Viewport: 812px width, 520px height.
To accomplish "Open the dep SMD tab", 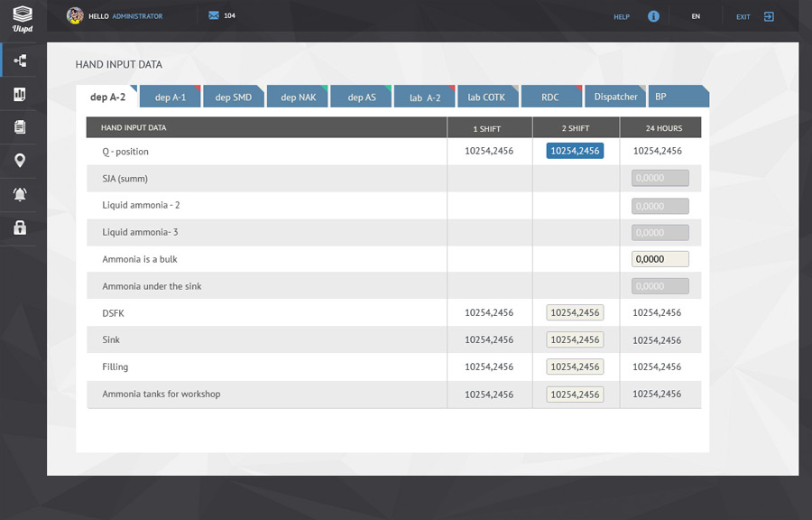I will coord(233,96).
